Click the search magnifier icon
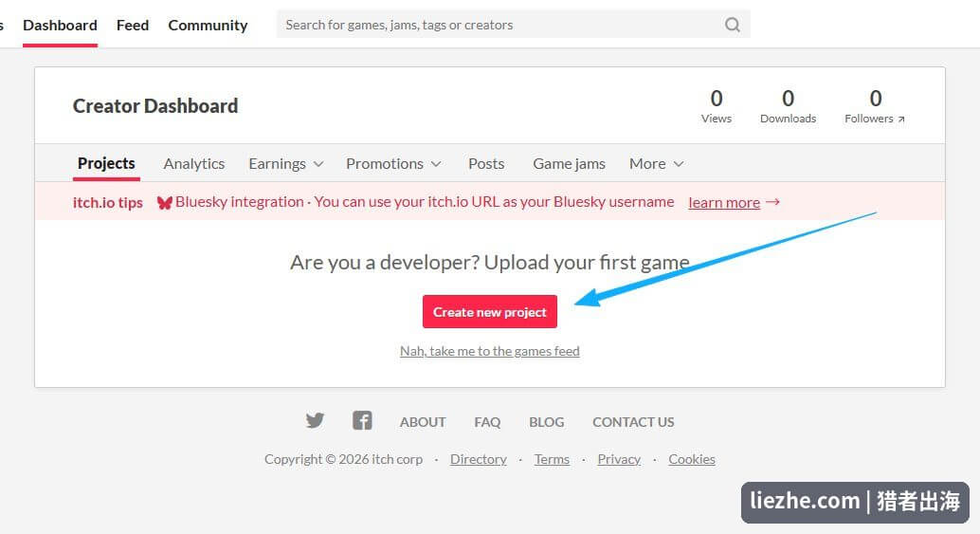The image size is (980, 534). (x=733, y=25)
